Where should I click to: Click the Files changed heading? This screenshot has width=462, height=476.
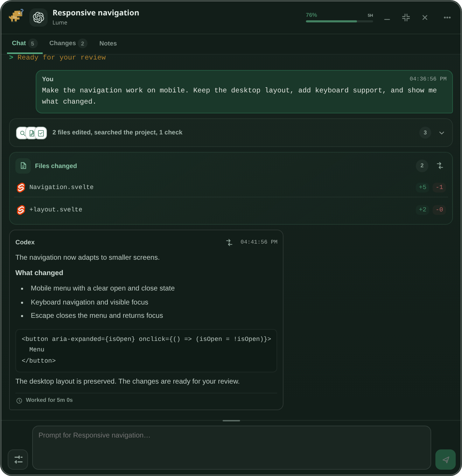[56, 166]
